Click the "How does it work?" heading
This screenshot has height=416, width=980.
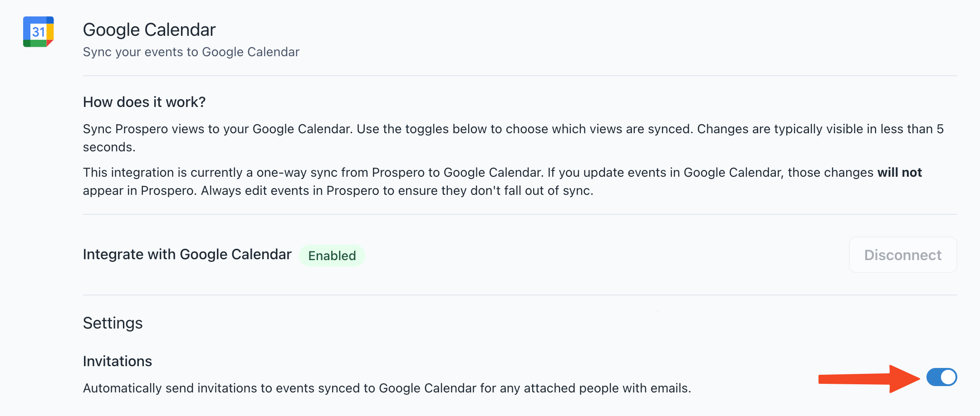[x=144, y=102]
